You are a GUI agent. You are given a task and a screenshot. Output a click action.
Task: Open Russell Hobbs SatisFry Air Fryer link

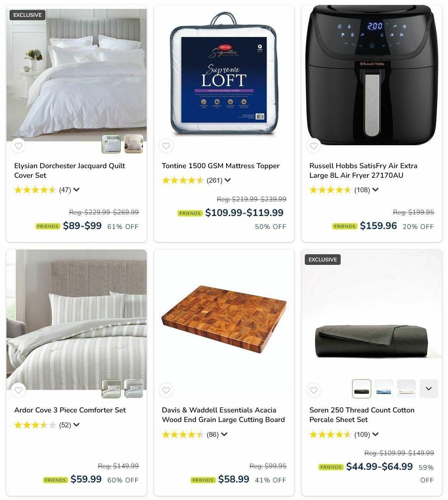(363, 170)
